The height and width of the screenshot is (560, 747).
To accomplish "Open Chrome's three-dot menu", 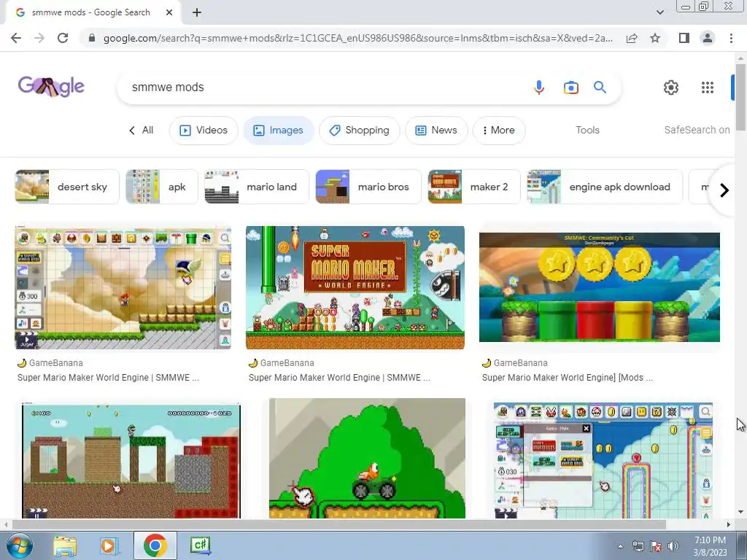I will coord(731,38).
